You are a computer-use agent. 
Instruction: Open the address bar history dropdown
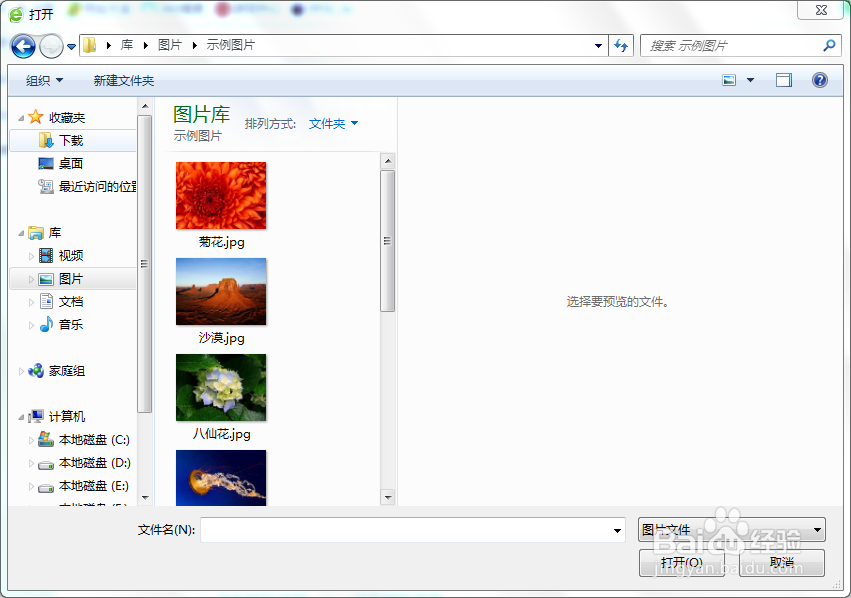(598, 46)
